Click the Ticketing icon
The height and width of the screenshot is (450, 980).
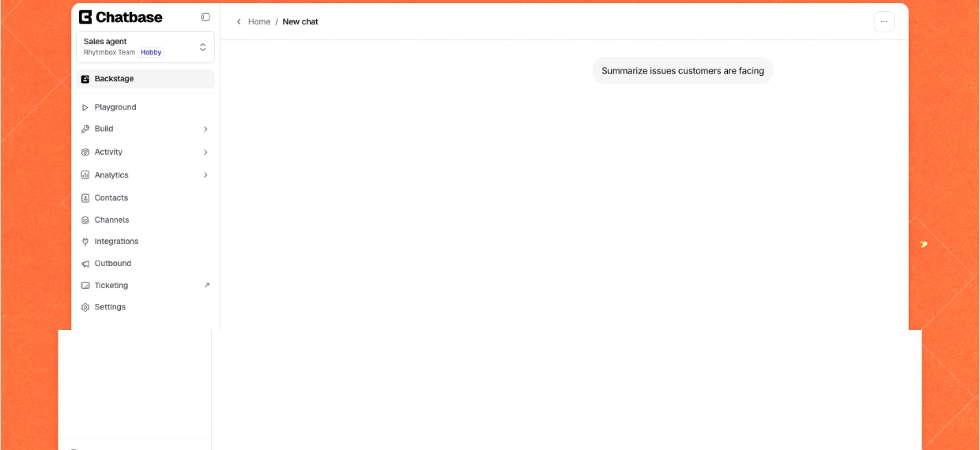click(x=85, y=286)
